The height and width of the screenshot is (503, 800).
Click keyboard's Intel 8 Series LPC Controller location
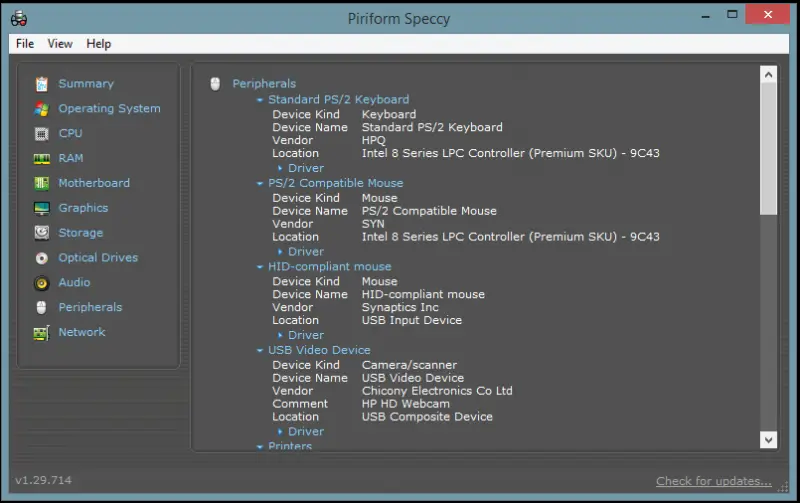click(x=510, y=153)
